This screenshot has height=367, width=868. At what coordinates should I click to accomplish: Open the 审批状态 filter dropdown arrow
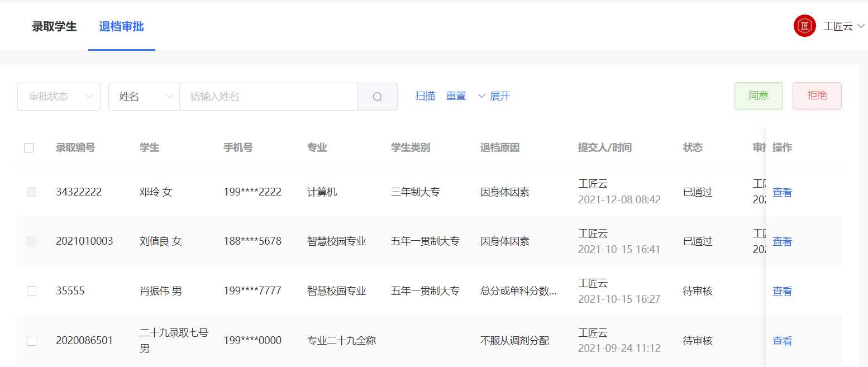(90, 96)
